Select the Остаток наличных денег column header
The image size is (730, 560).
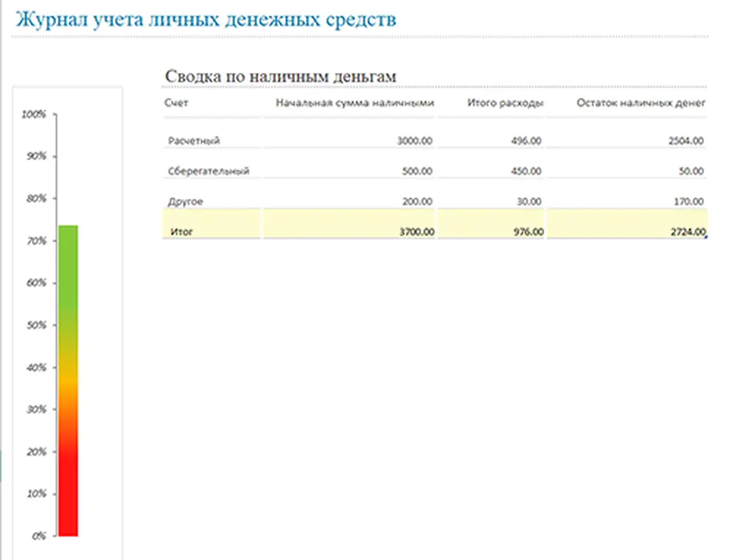pos(640,103)
